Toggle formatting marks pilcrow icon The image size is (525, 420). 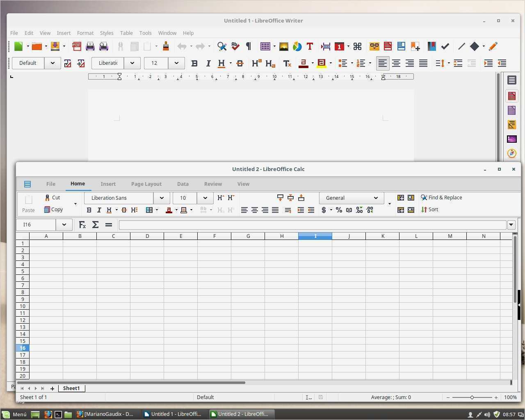(248, 46)
